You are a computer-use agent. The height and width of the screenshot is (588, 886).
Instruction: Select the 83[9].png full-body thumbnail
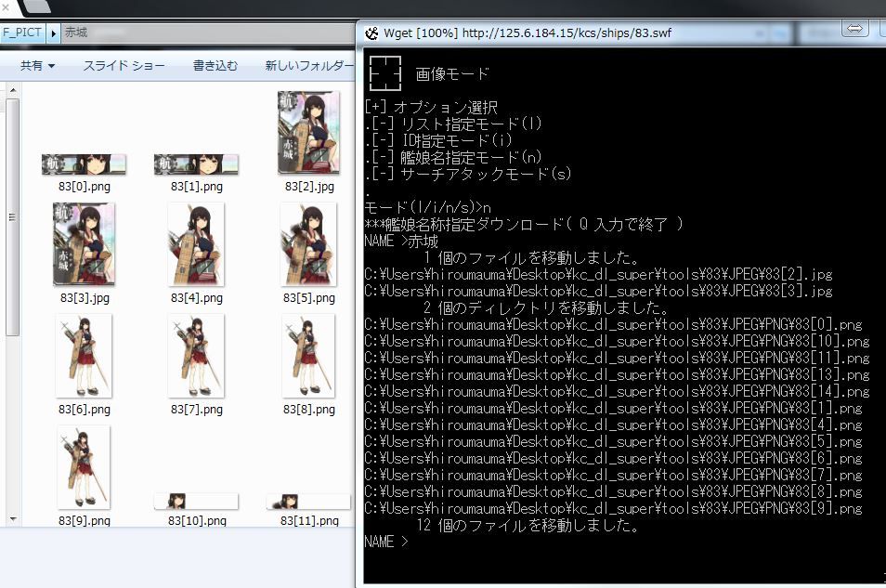pyautogui.click(x=84, y=467)
